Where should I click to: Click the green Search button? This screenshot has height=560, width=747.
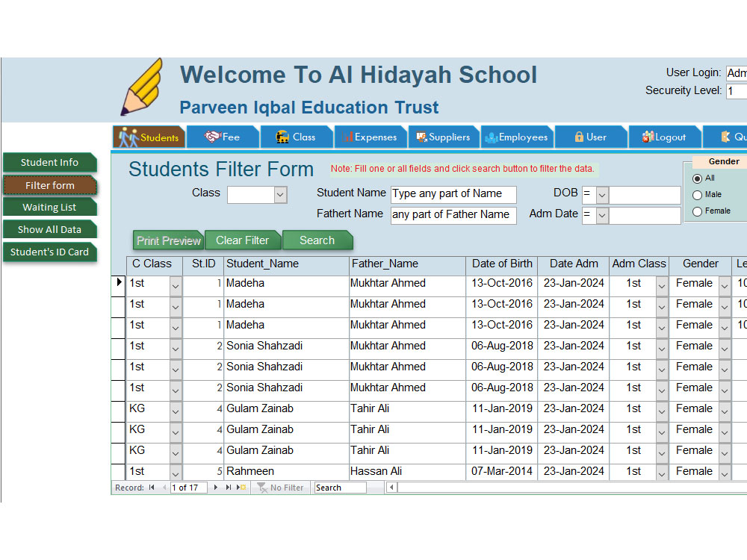point(317,240)
